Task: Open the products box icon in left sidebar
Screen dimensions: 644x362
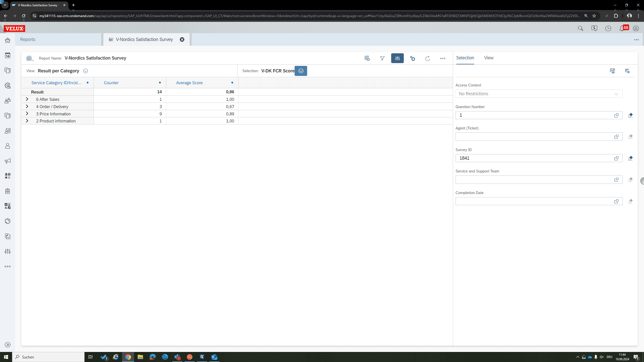Action: [8, 221]
